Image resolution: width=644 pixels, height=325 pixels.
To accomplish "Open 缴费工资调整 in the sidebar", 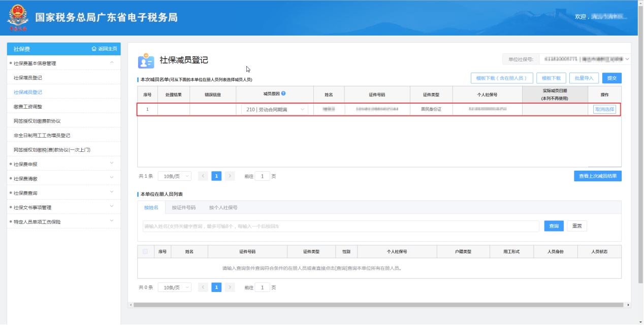I will tap(28, 107).
